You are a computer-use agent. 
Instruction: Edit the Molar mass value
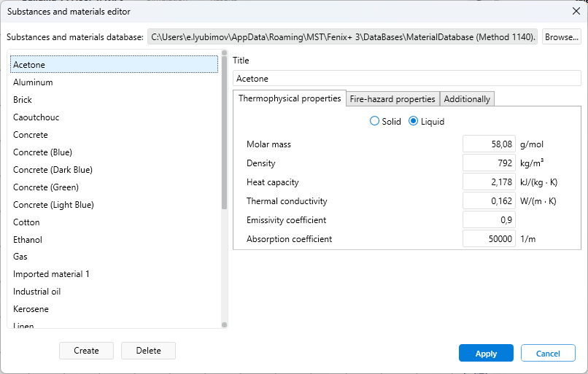point(489,144)
